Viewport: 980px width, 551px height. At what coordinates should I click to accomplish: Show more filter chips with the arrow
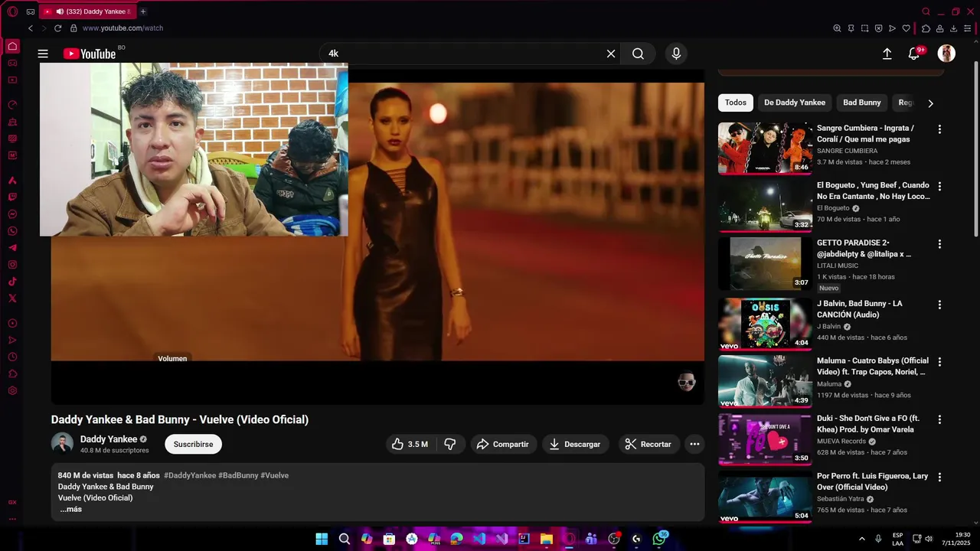[x=931, y=103]
